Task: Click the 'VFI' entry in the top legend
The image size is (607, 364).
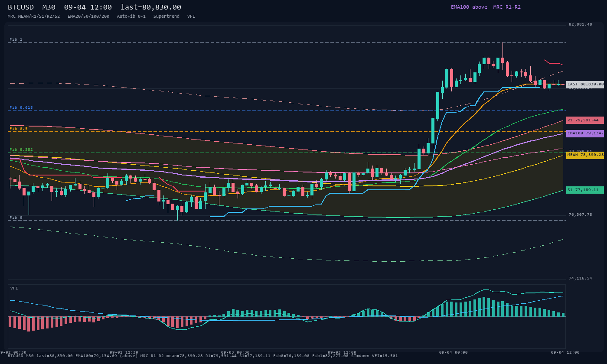Action: 191,16
